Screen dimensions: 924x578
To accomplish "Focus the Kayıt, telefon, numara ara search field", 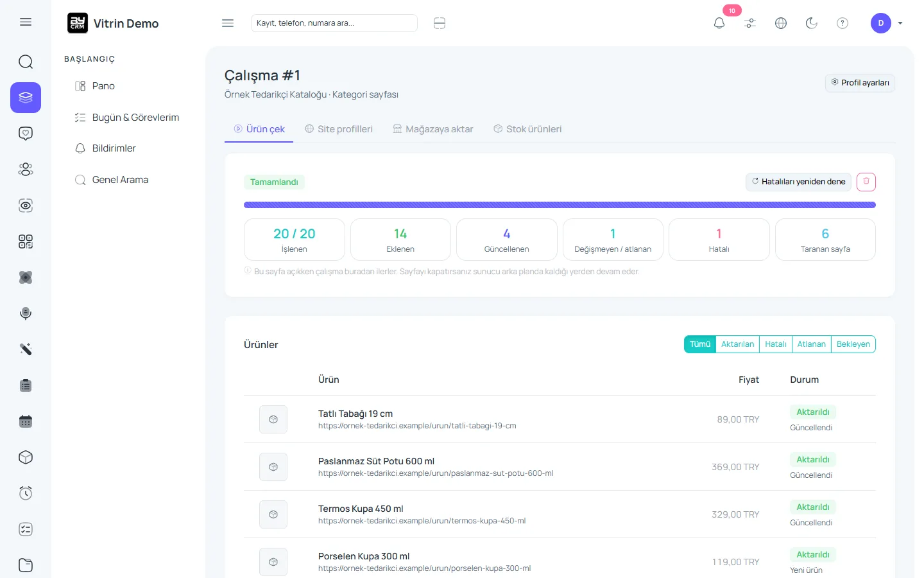I will tap(334, 23).
